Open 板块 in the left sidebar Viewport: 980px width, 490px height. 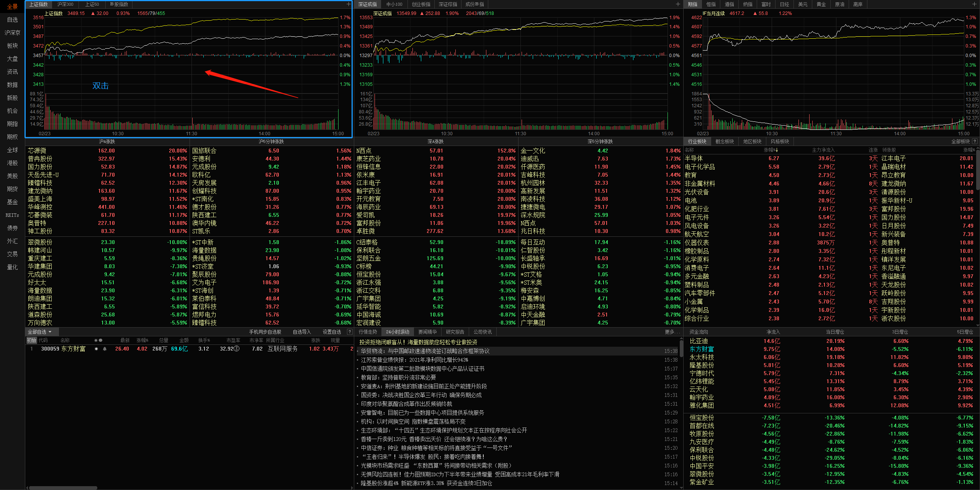click(12, 46)
